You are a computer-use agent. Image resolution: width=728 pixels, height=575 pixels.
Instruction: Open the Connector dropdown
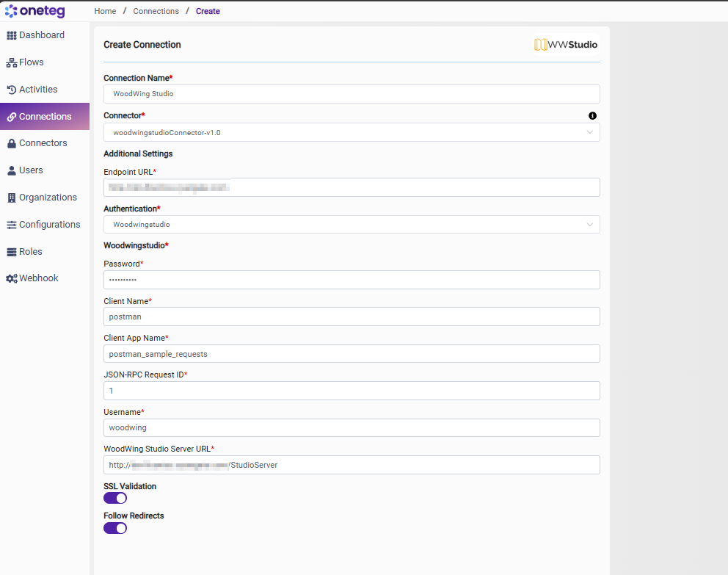(352, 132)
